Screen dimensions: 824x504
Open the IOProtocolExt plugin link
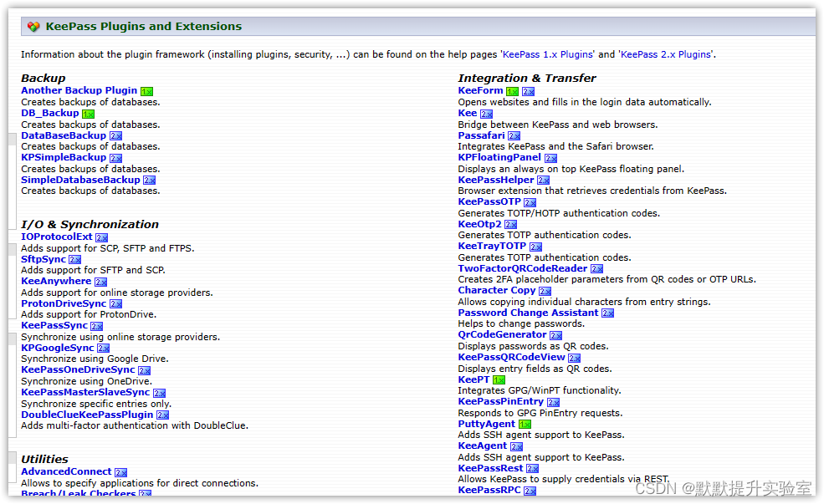coord(57,237)
